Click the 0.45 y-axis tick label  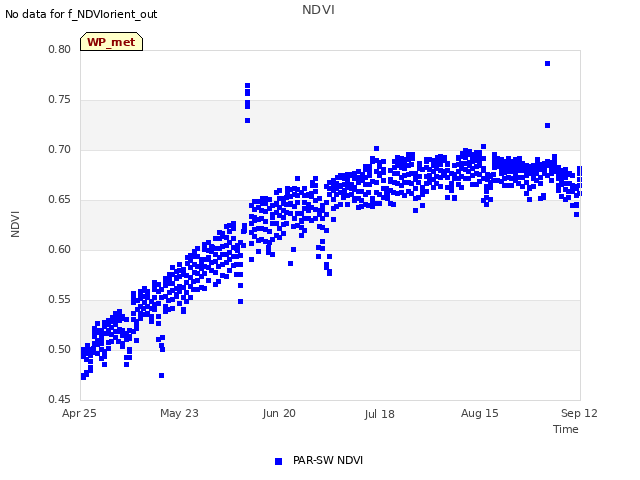point(60,399)
